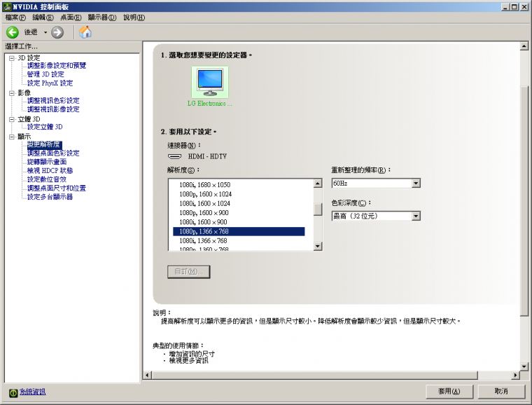Select 變更解析度 in the tree
532x405 pixels.
point(44,144)
